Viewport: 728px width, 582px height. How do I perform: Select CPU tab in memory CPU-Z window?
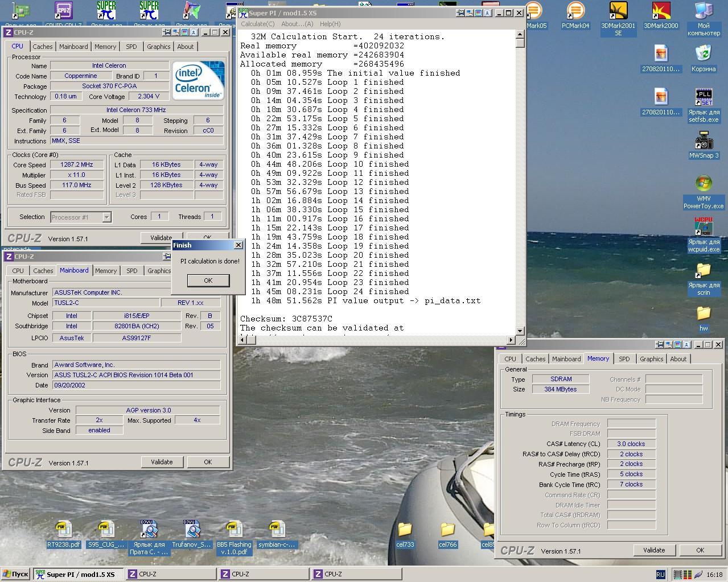click(510, 359)
